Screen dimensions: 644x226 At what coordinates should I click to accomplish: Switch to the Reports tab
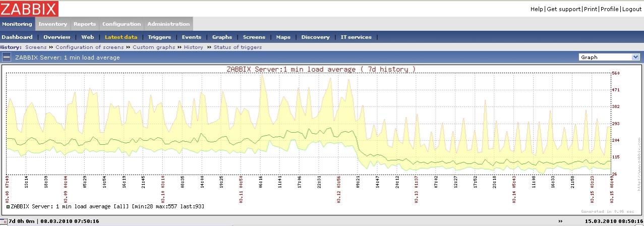pyautogui.click(x=85, y=24)
